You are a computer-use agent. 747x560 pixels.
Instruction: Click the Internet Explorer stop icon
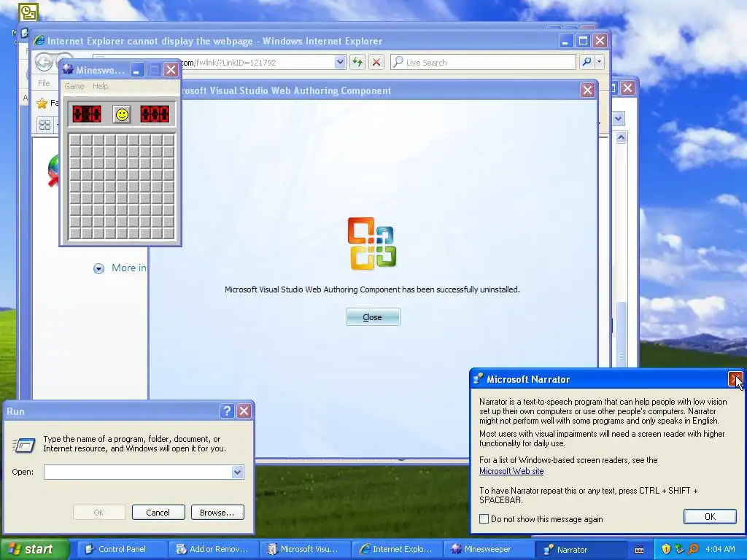[376, 63]
